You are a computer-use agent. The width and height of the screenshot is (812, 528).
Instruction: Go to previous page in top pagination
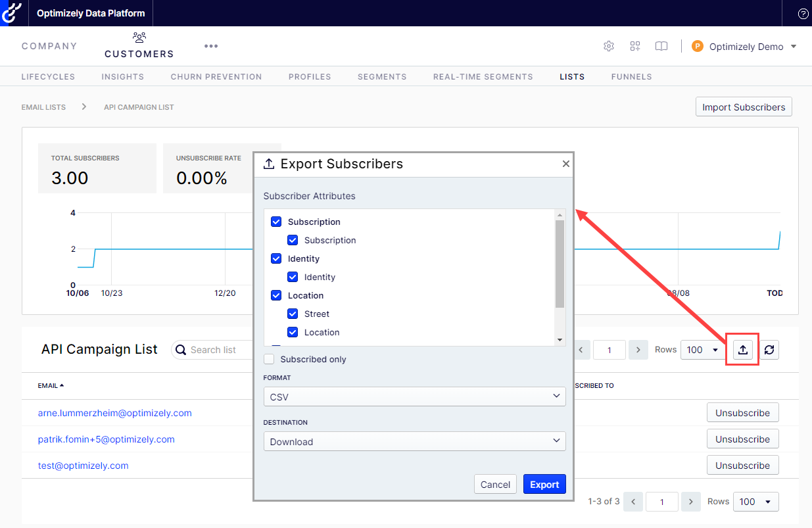(x=581, y=350)
